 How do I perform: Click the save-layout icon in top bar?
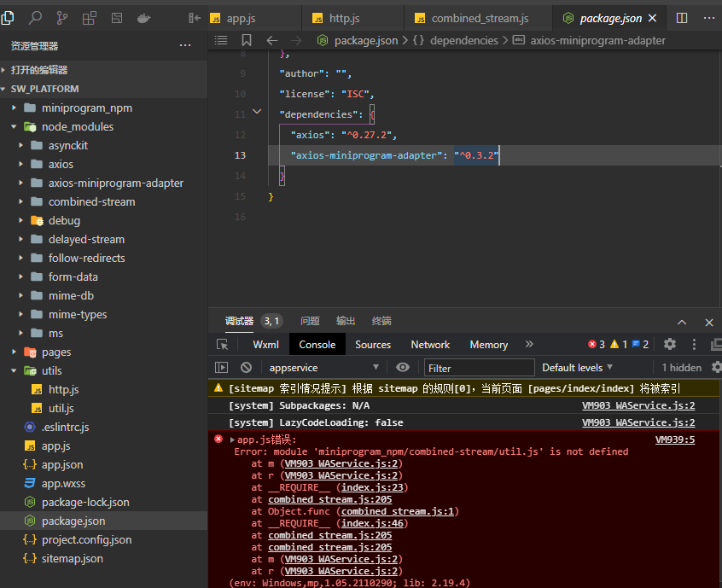[117, 18]
